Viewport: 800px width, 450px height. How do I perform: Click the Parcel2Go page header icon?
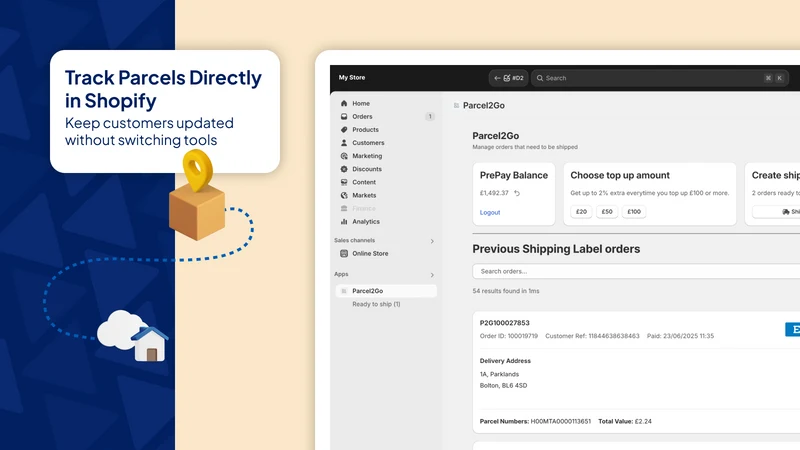[x=456, y=106]
